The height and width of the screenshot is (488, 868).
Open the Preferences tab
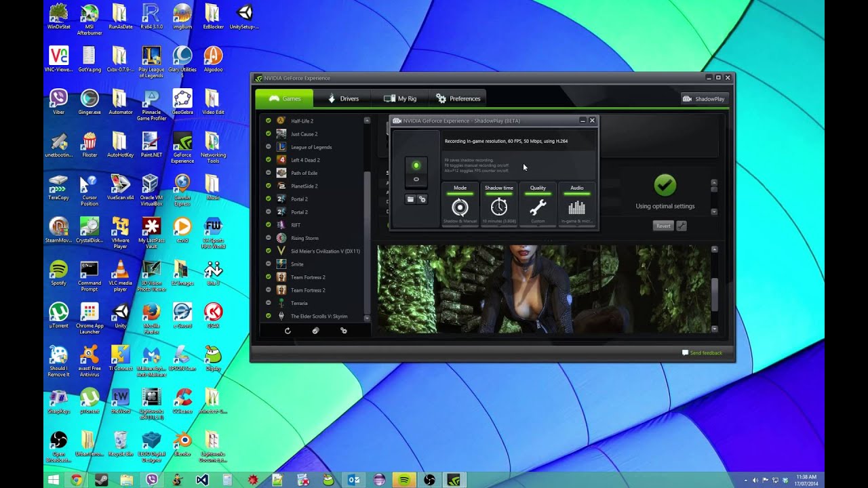click(458, 98)
